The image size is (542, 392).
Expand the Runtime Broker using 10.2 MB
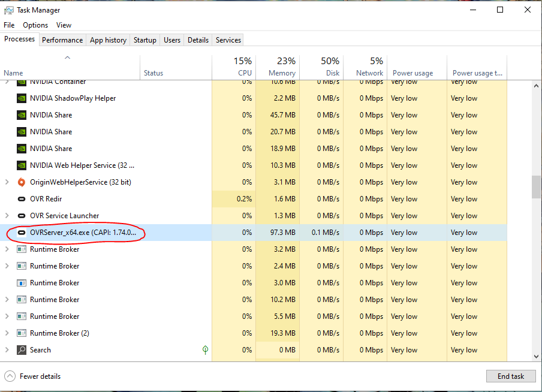(x=7, y=299)
